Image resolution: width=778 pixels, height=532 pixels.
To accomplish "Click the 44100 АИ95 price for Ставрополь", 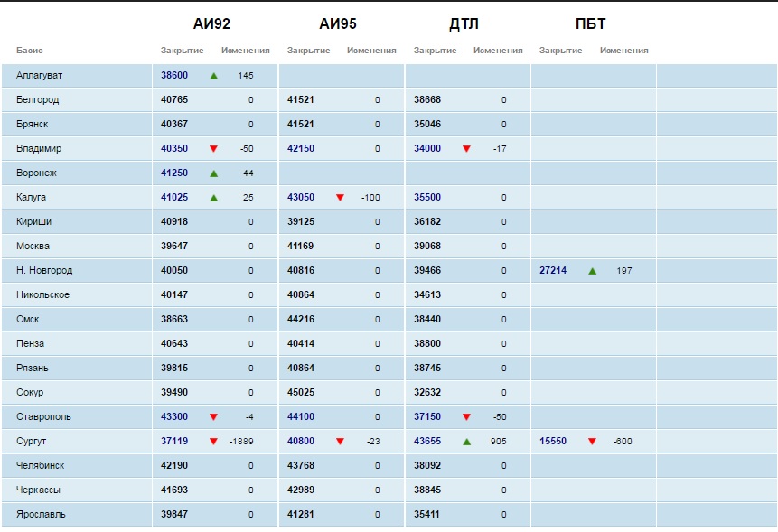I will tap(301, 417).
